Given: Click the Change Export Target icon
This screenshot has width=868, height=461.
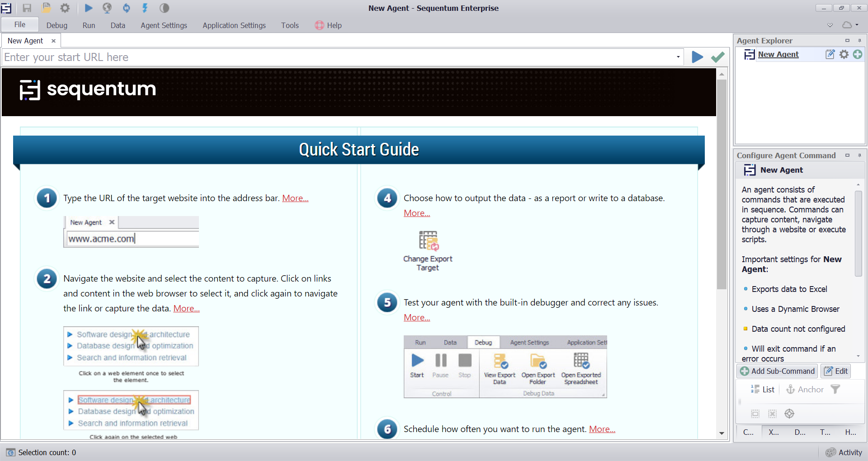Looking at the screenshot, I should click(428, 240).
